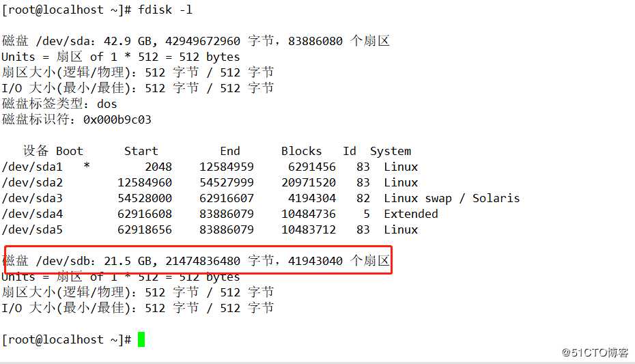The image size is (635, 364).
Task: Select /dev/sda2 device name
Action: click(32, 182)
